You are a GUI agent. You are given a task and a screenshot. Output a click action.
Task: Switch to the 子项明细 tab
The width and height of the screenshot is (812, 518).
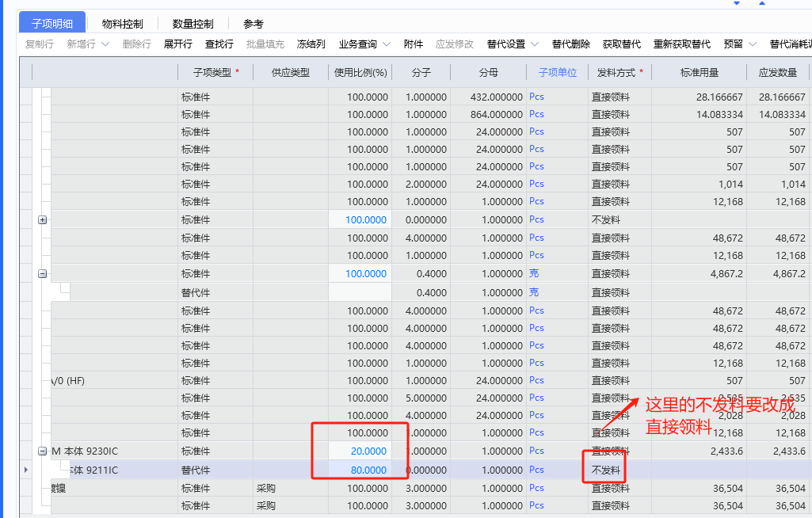click(x=52, y=23)
